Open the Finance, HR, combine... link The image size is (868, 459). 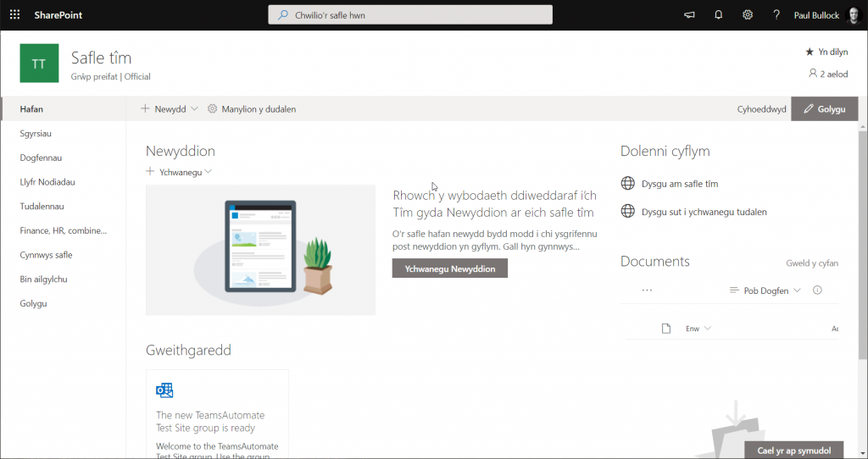point(64,230)
